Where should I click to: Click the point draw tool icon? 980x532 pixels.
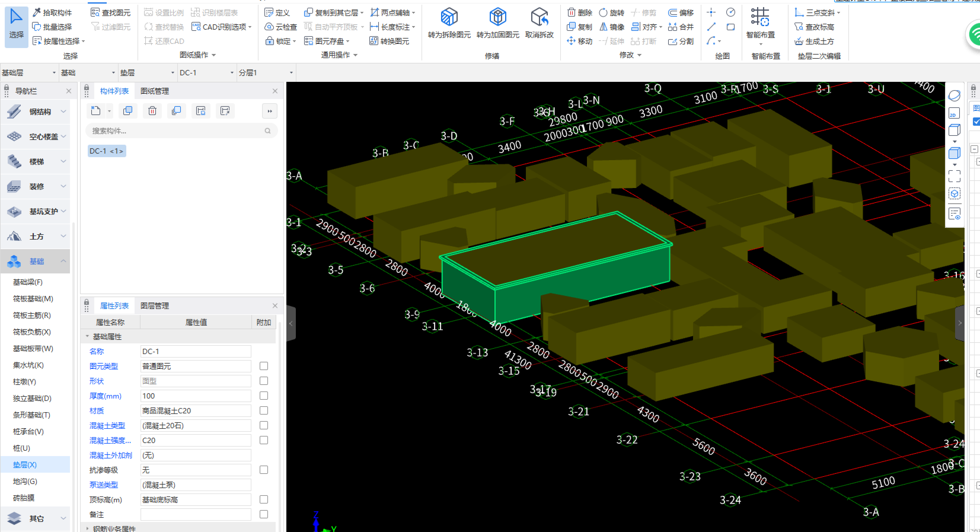(711, 12)
